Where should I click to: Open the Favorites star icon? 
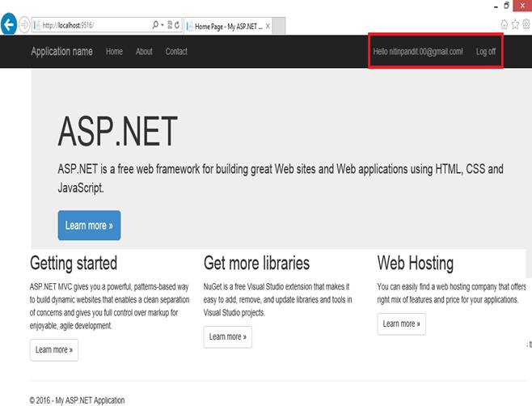515,24
